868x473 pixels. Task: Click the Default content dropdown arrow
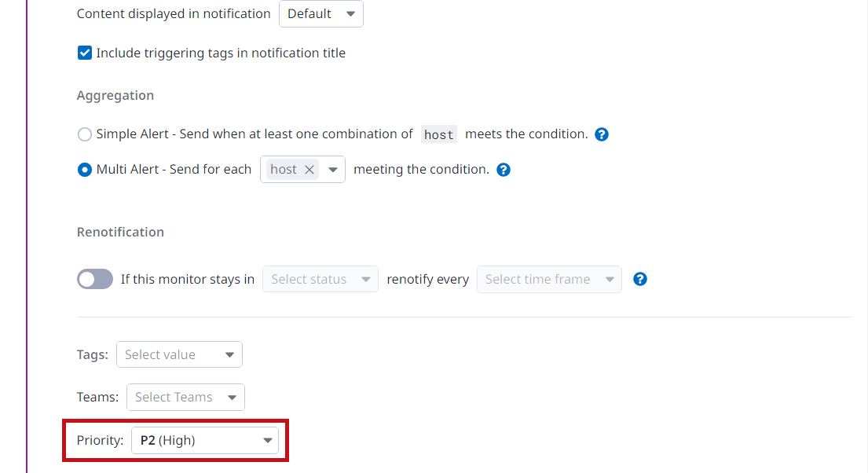click(x=350, y=14)
